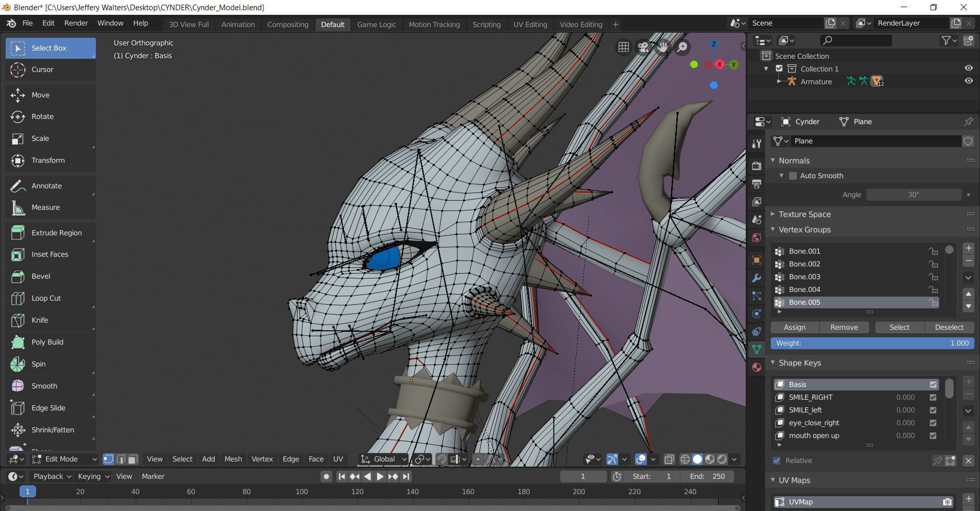The image size is (980, 511).
Task: Toggle lock on Bone.001 vertex group
Action: click(x=933, y=251)
